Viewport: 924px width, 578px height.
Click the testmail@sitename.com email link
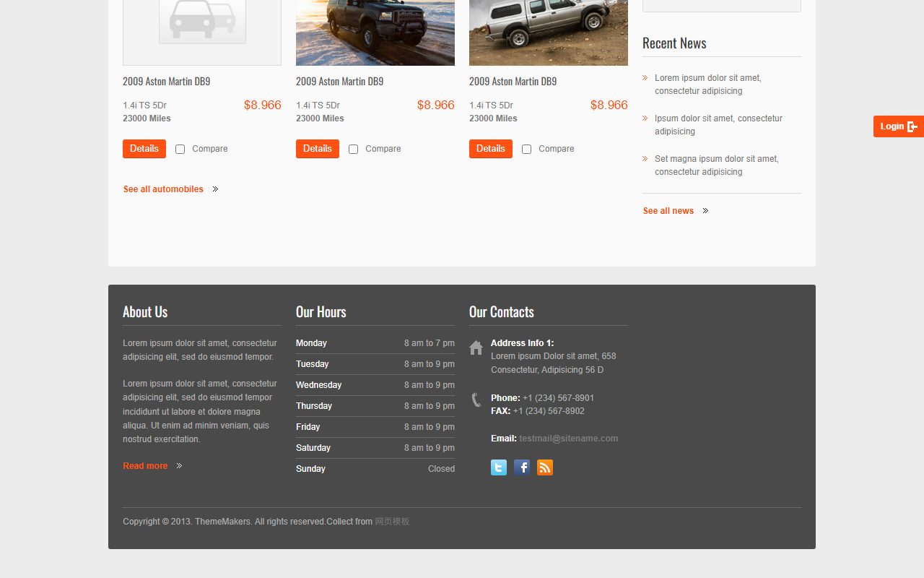[x=569, y=439]
